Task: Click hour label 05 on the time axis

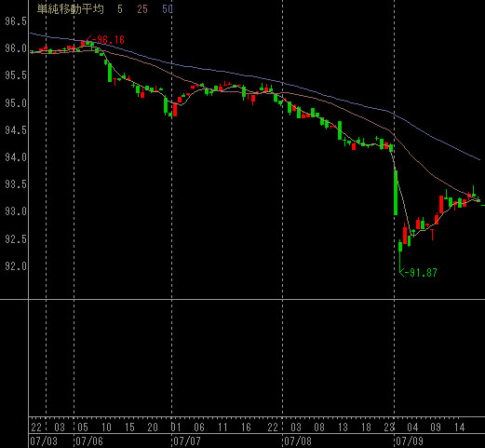Action: click(x=83, y=428)
